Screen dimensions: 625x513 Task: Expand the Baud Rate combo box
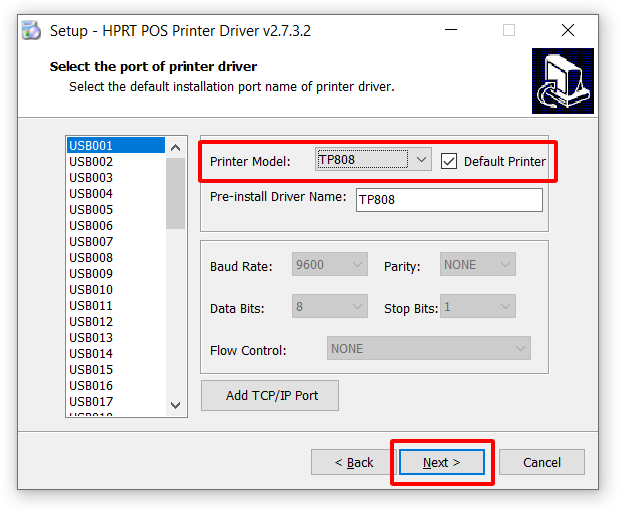330,265
